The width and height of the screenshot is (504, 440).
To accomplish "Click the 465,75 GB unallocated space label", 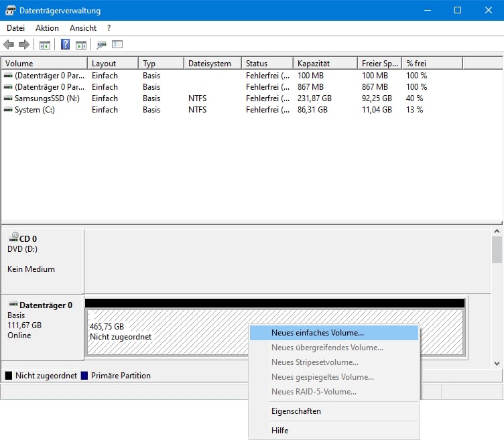I will coord(107,327).
